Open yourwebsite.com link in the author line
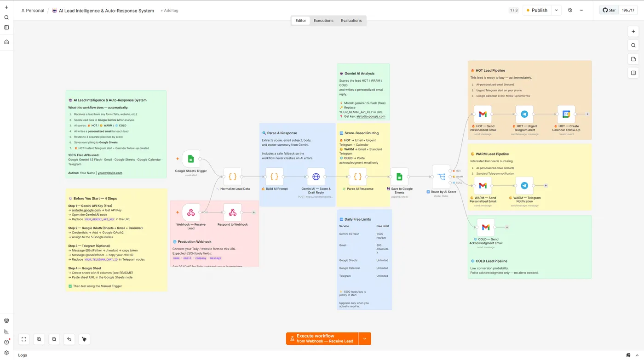This screenshot has width=644, height=360. pyautogui.click(x=110, y=173)
